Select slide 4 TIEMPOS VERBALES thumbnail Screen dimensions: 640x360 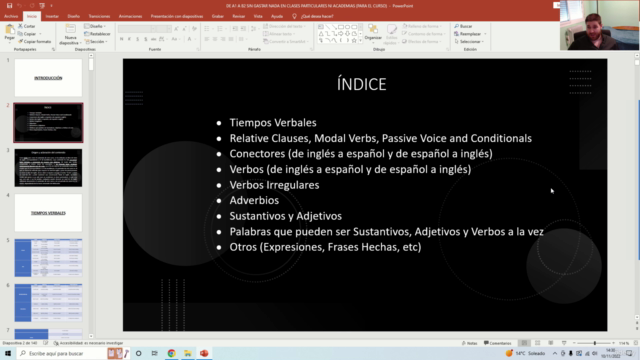48,213
